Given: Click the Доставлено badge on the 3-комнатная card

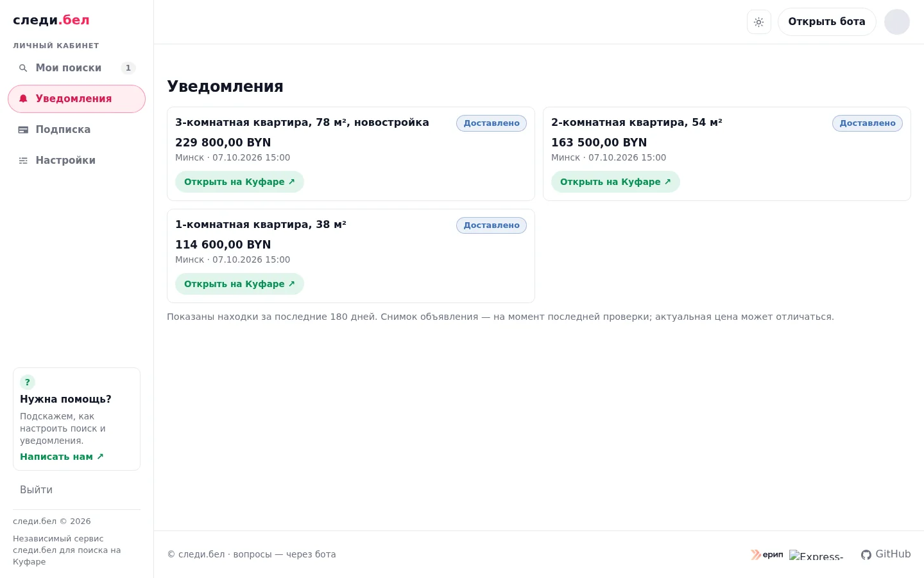Looking at the screenshot, I should (x=492, y=123).
